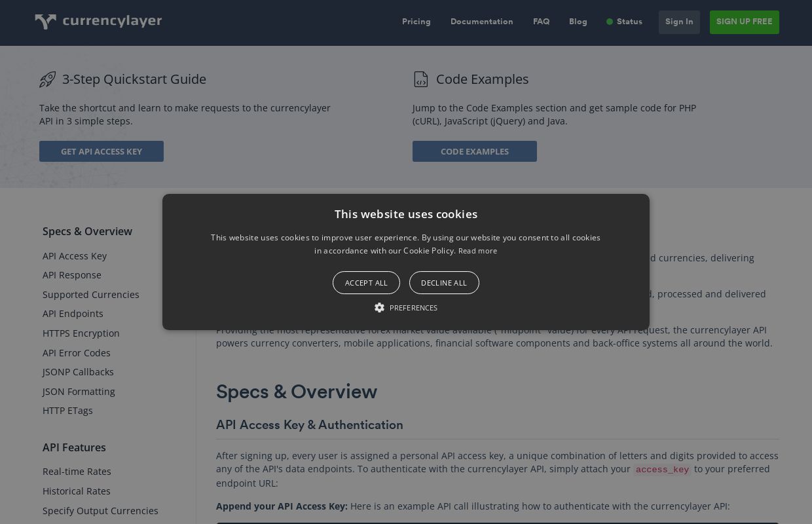Image resolution: width=812 pixels, height=524 pixels.
Task: Jump to JSON Formatting section
Action: 79,392
